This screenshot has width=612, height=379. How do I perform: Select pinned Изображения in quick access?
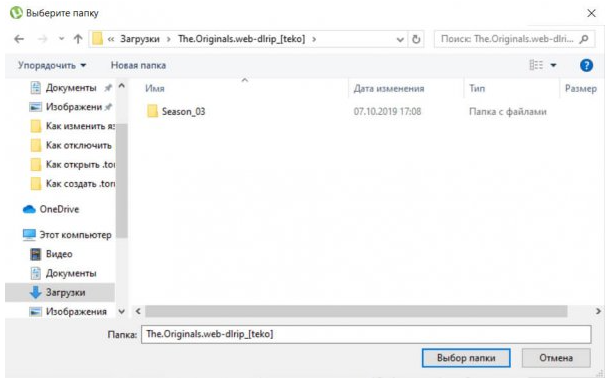click(x=71, y=107)
